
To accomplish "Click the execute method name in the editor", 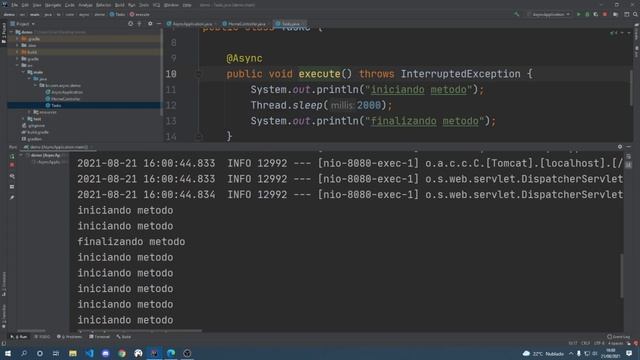I will (320, 74).
